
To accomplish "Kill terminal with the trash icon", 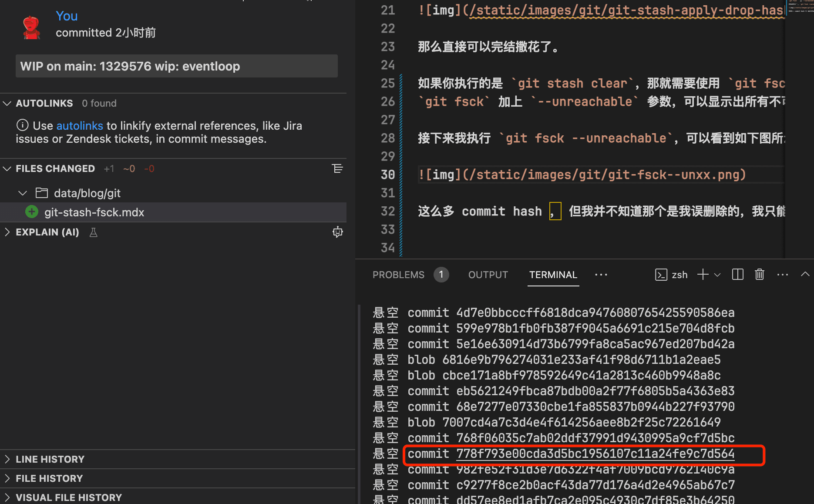I will (x=759, y=274).
